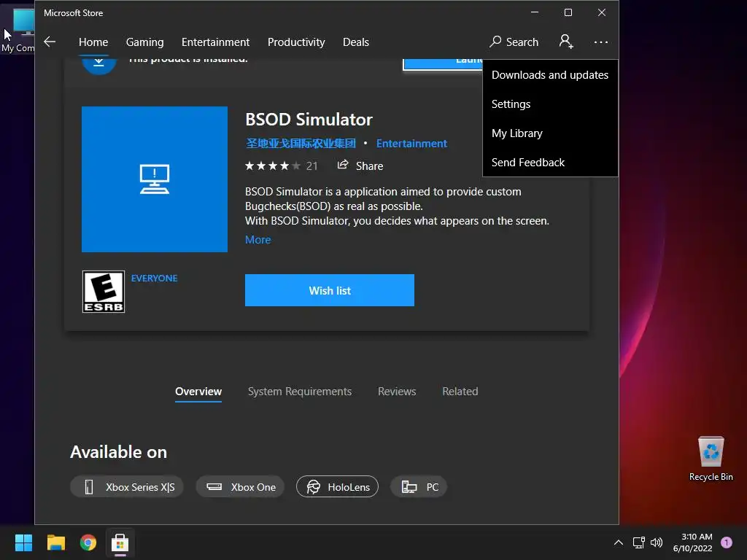The height and width of the screenshot is (560, 747).
Task: Click the EVERYONE rating link
Action: pyautogui.click(x=155, y=278)
